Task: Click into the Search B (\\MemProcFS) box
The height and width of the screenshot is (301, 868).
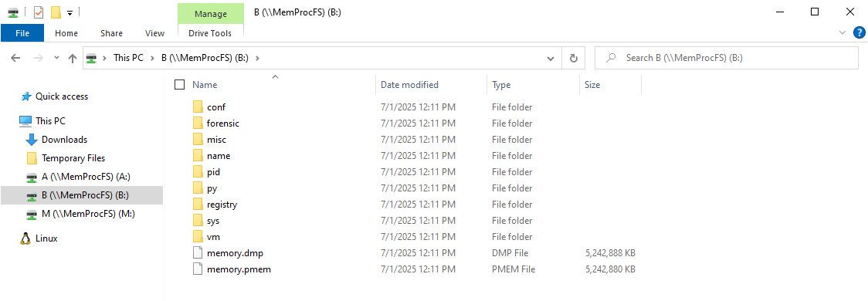Action: (726, 58)
